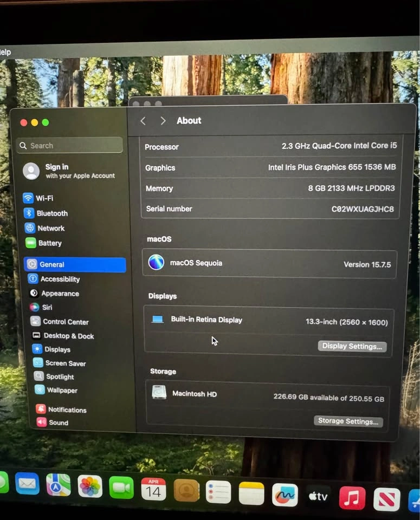Open Notifications settings

[x=61, y=409]
